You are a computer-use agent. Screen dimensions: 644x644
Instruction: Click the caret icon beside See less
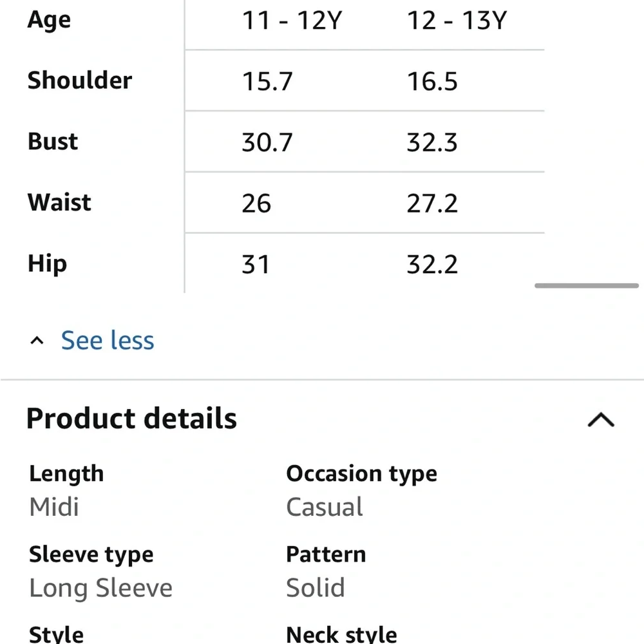[37, 341]
